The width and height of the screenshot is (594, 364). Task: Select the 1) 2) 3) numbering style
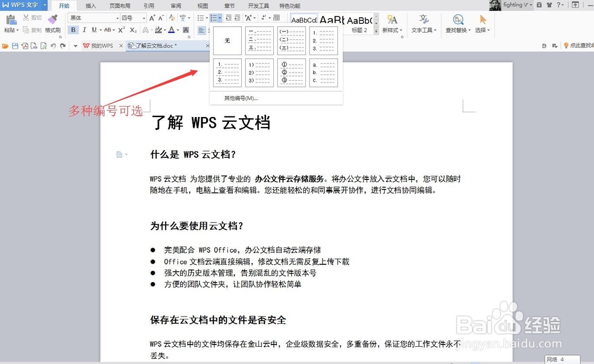259,72
